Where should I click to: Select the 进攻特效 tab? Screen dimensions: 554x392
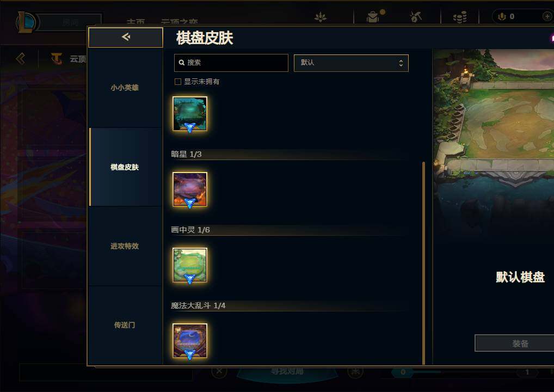(x=125, y=246)
